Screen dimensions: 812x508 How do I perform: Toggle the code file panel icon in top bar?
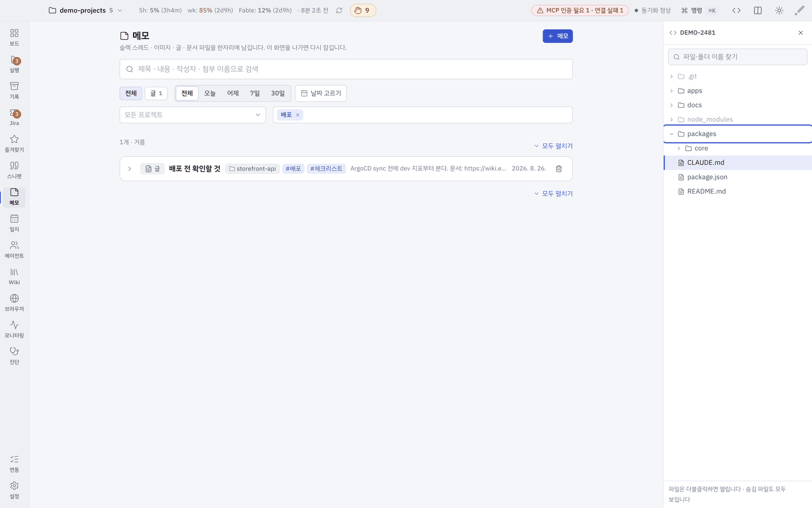pos(736,11)
